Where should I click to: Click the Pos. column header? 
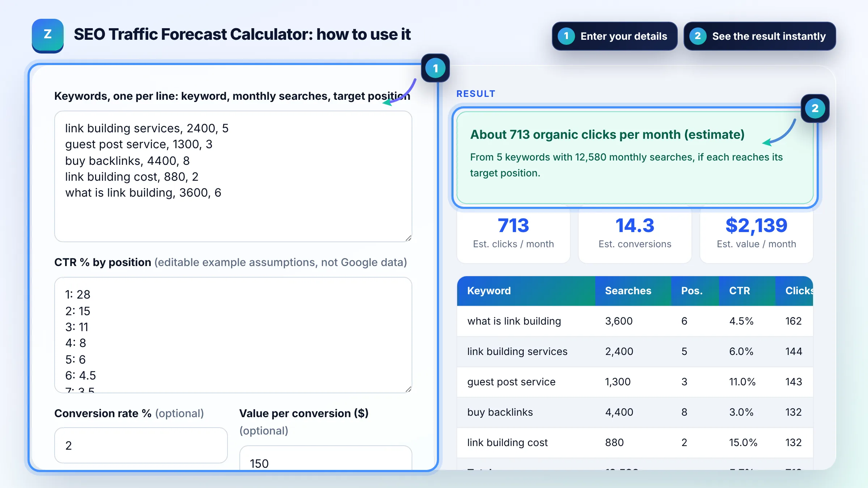(x=695, y=291)
